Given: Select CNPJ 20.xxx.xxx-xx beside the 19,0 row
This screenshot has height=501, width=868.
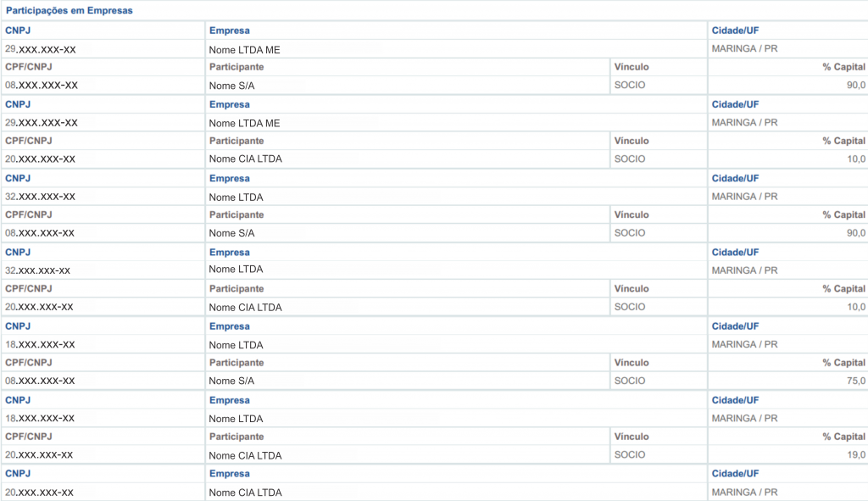Looking at the screenshot, I should pyautogui.click(x=39, y=455).
